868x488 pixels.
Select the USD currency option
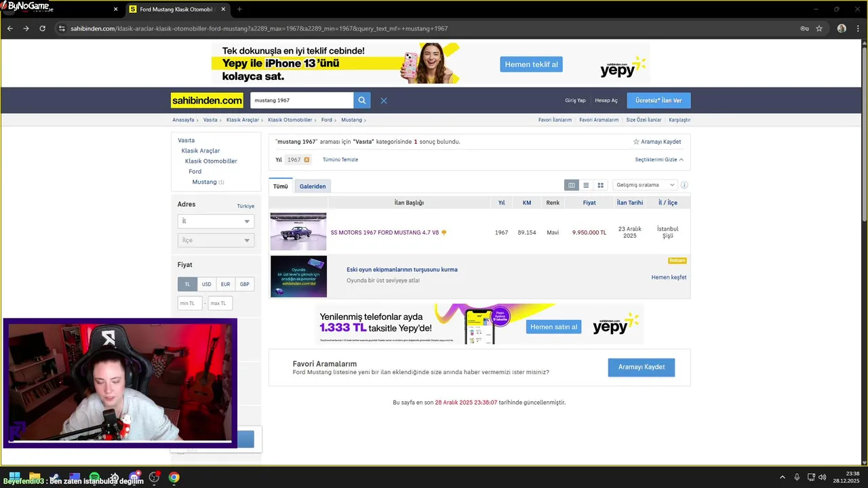(206, 284)
